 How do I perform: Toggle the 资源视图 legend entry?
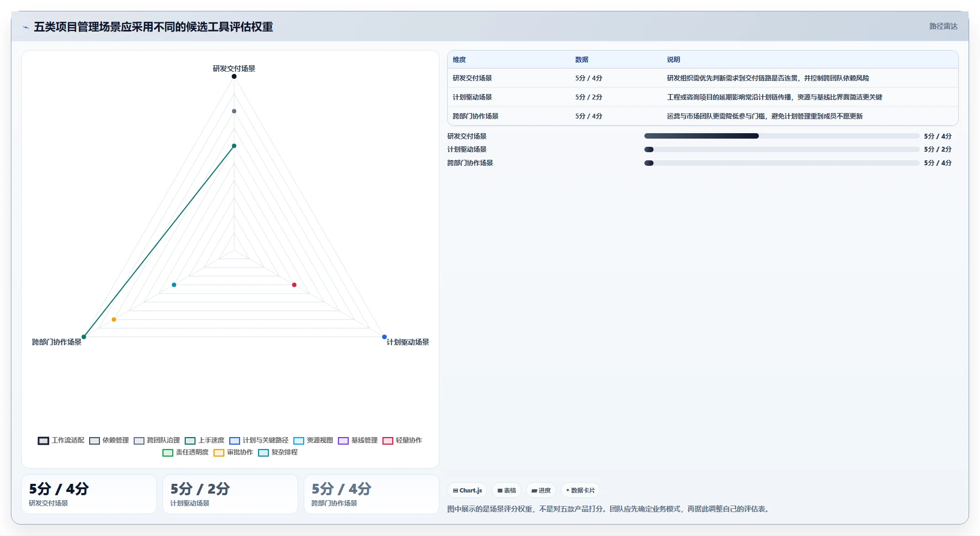[313, 440]
